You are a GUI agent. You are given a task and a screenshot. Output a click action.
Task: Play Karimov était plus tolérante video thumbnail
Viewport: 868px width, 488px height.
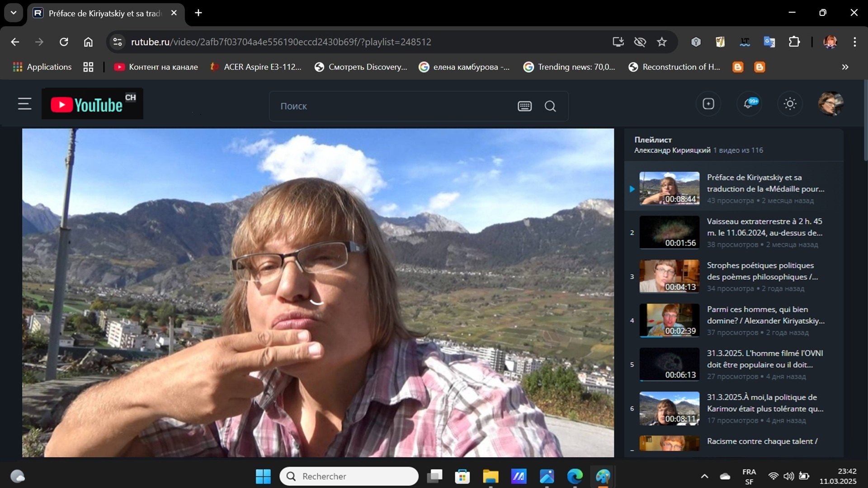(669, 408)
